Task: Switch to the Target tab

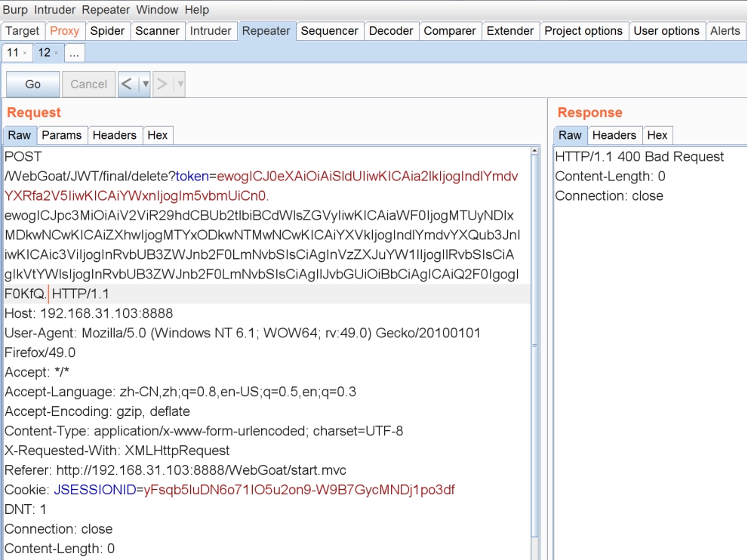Action: [x=23, y=31]
